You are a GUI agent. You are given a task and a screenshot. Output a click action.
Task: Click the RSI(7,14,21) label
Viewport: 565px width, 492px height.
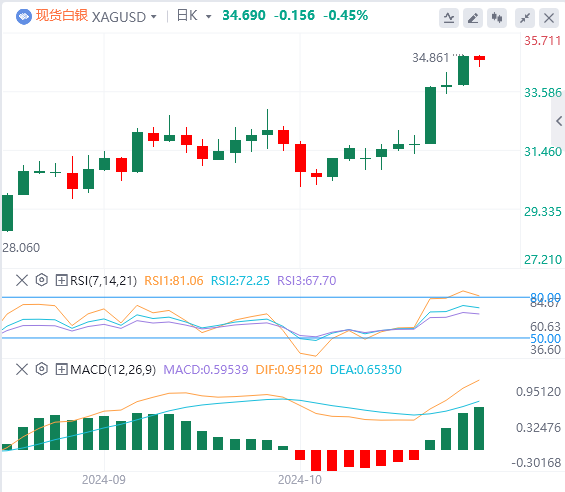point(103,280)
